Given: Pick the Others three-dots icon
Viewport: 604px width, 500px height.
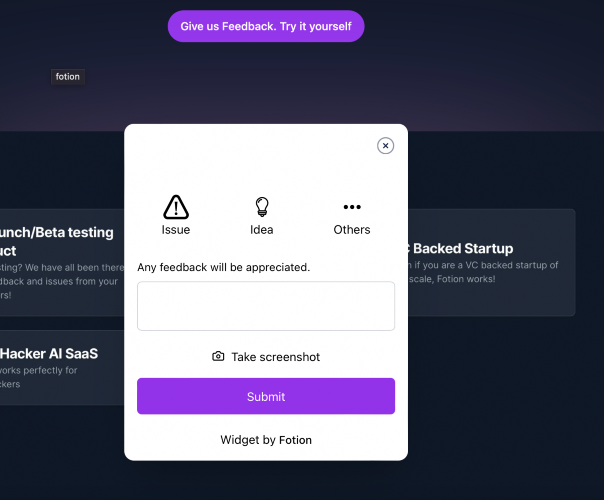Looking at the screenshot, I should click(x=352, y=207).
